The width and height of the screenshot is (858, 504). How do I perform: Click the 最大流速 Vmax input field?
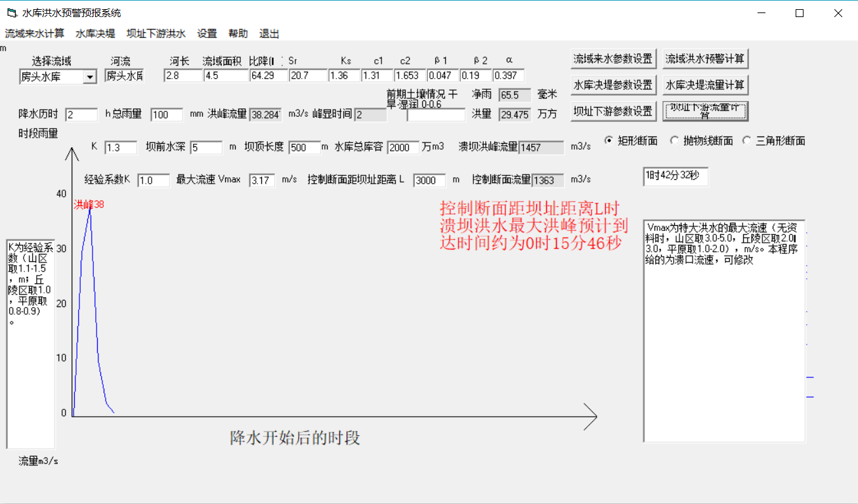262,180
